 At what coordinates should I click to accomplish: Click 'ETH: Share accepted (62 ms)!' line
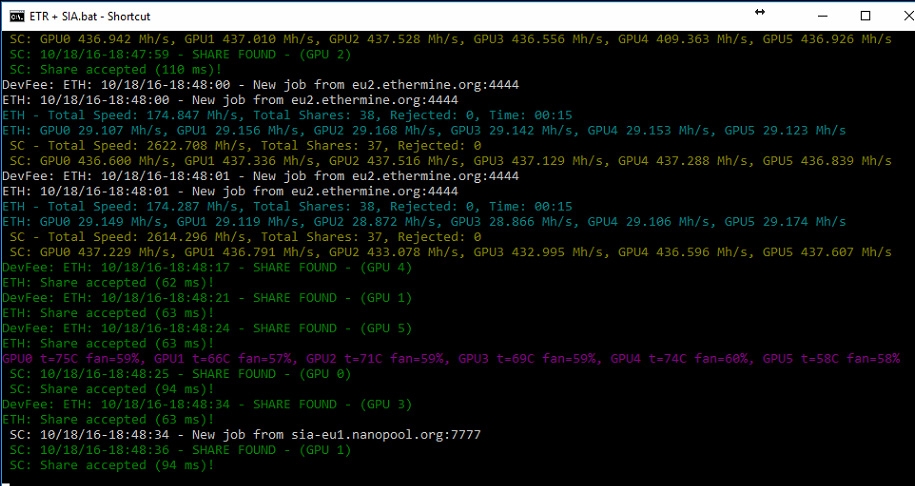pyautogui.click(x=108, y=282)
